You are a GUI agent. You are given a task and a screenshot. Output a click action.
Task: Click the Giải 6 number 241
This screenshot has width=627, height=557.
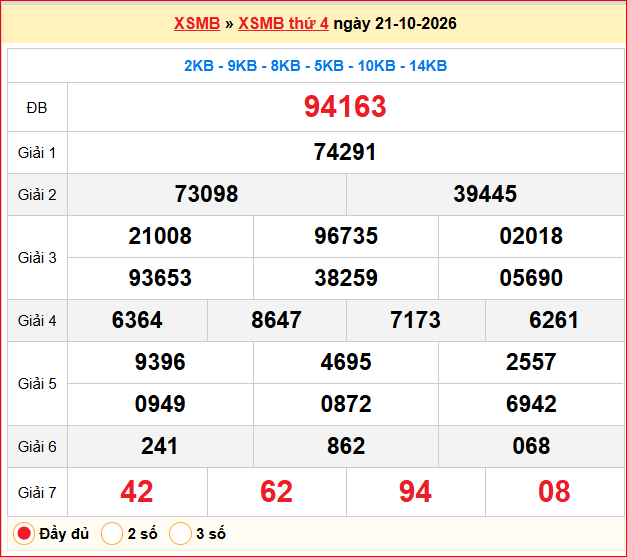pos(159,446)
